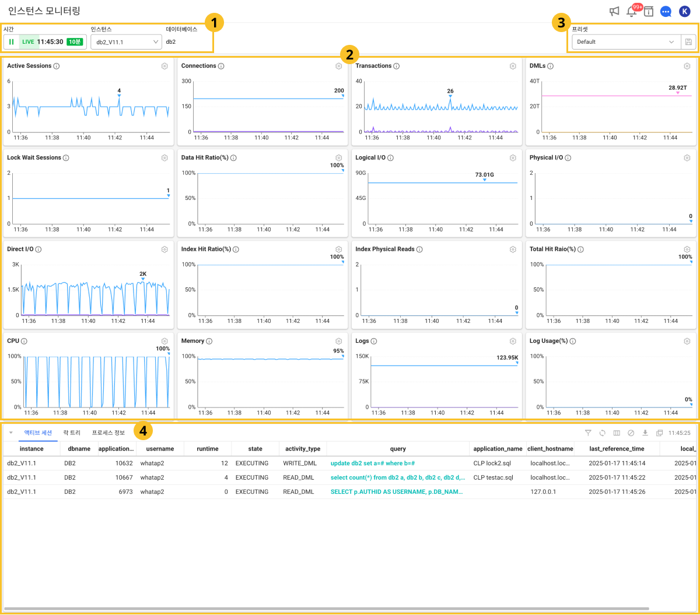700x615 pixels.
Task: Open settings gear for Lock Wait Sessions chart
Action: [x=164, y=158]
